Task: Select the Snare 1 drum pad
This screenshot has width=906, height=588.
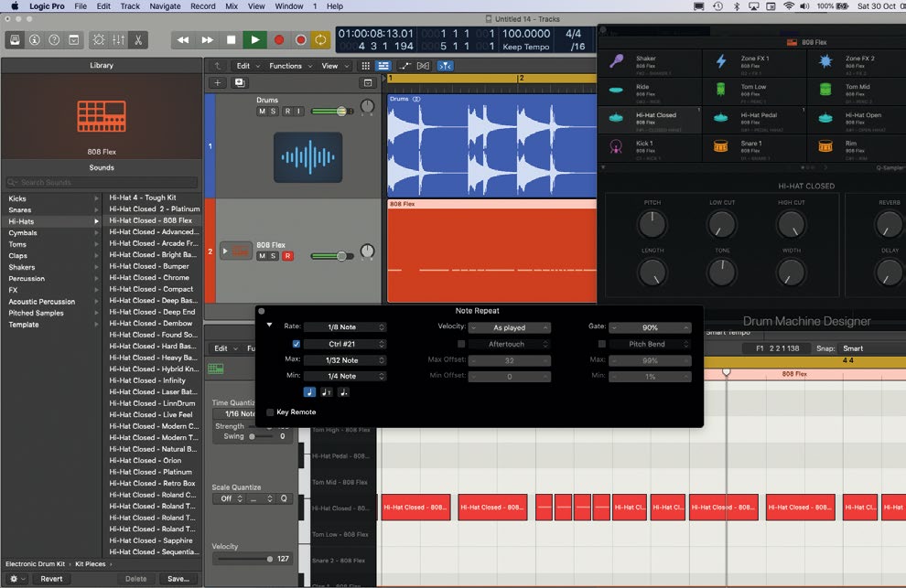Action: point(754,147)
